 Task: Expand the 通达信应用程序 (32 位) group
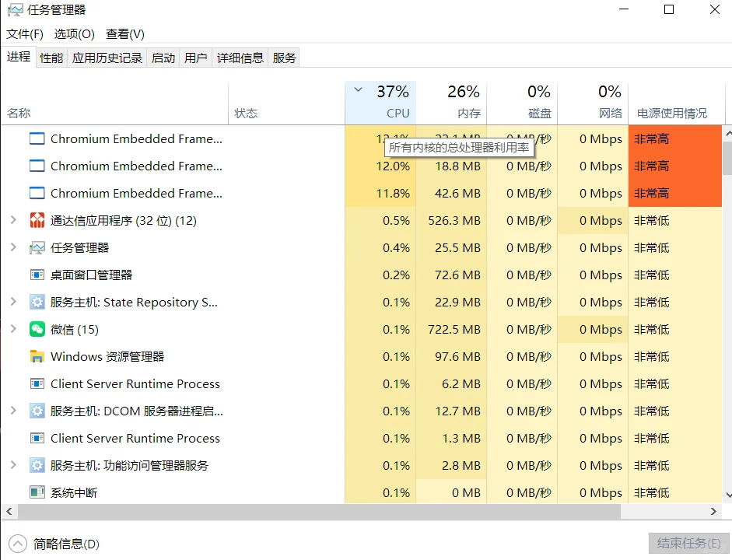pyautogui.click(x=14, y=220)
